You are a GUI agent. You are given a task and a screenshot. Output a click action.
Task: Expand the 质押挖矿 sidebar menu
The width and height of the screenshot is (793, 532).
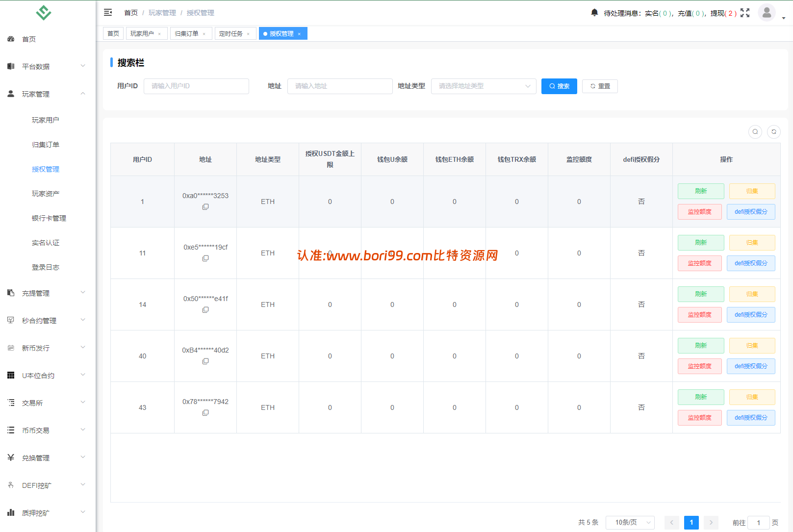[48, 513]
